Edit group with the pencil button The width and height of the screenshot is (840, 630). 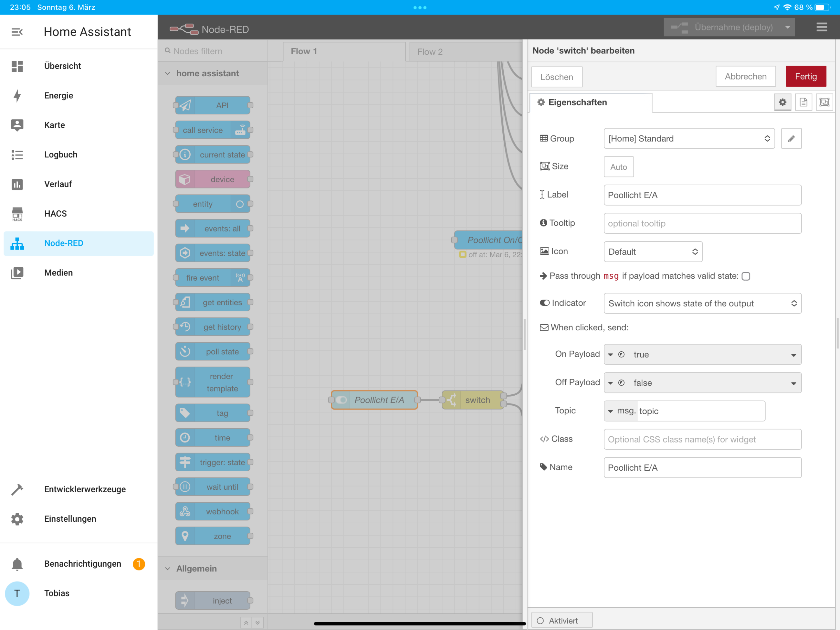791,139
